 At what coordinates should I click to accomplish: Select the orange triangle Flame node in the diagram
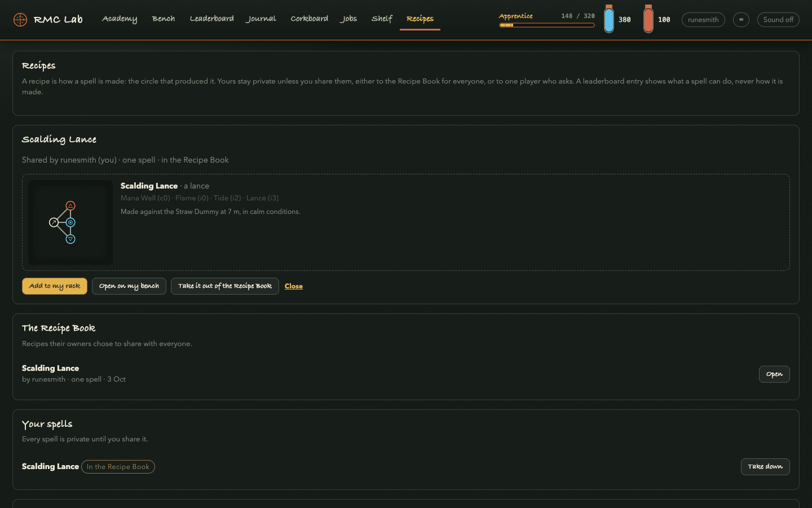(x=70, y=205)
